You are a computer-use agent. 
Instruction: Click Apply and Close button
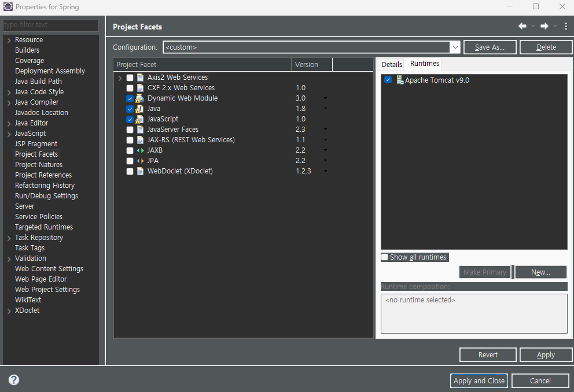pos(479,380)
